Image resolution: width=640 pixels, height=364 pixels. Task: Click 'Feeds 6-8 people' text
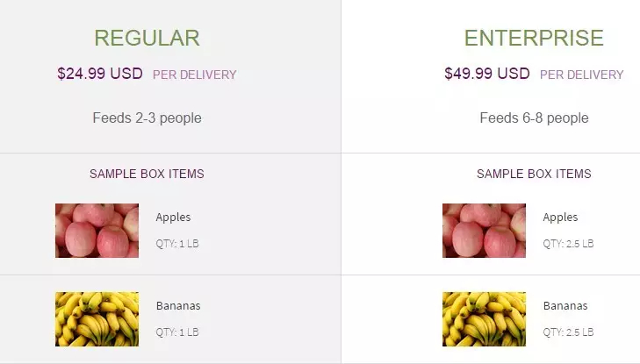click(534, 118)
